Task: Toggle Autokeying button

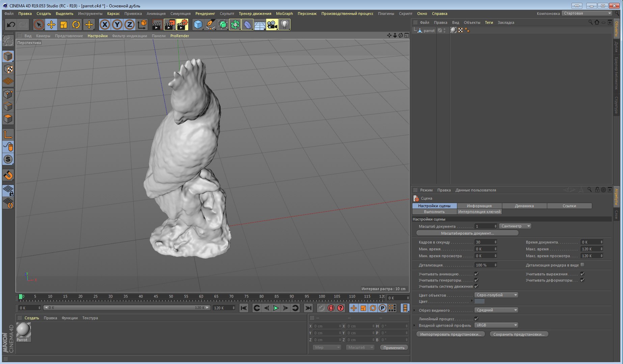Action: 331,308
